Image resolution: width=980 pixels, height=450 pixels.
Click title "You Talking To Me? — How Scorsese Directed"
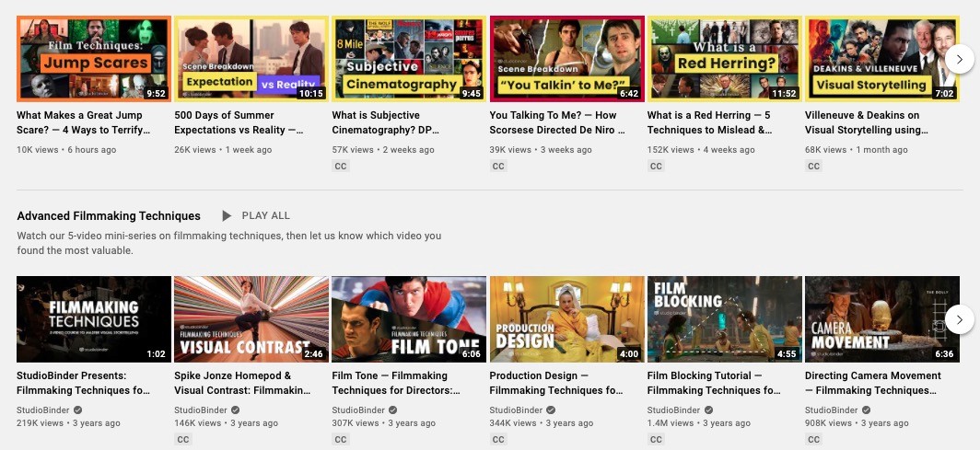[x=557, y=122]
